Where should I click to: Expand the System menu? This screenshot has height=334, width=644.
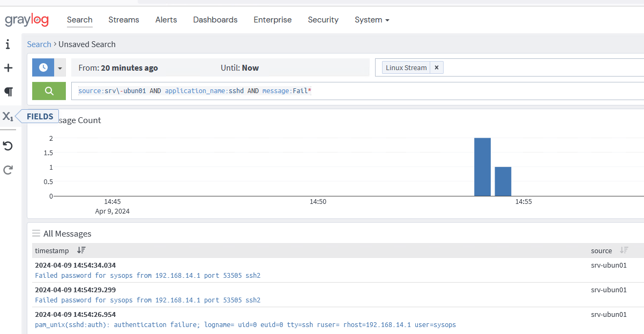click(372, 20)
